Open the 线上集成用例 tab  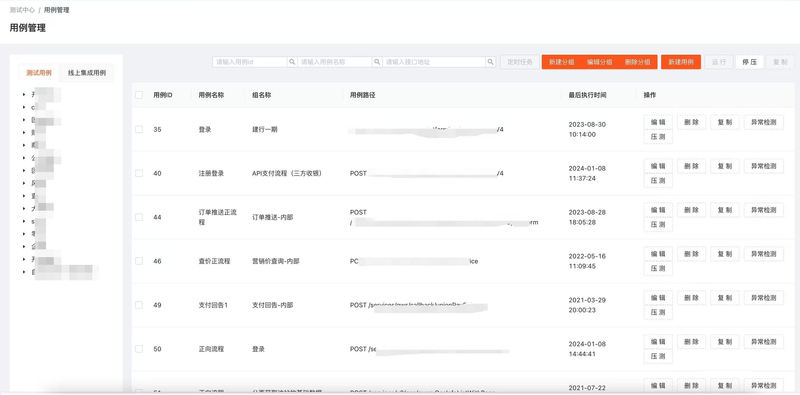coord(87,73)
